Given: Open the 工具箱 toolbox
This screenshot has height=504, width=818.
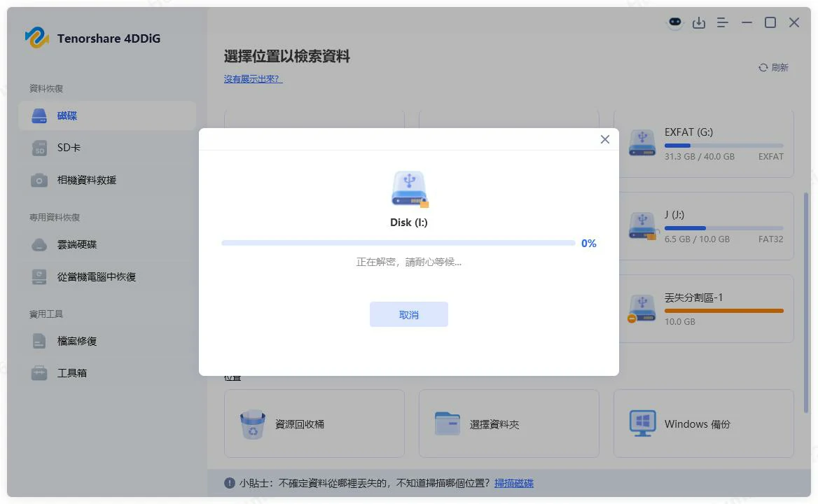Looking at the screenshot, I should (x=107, y=373).
